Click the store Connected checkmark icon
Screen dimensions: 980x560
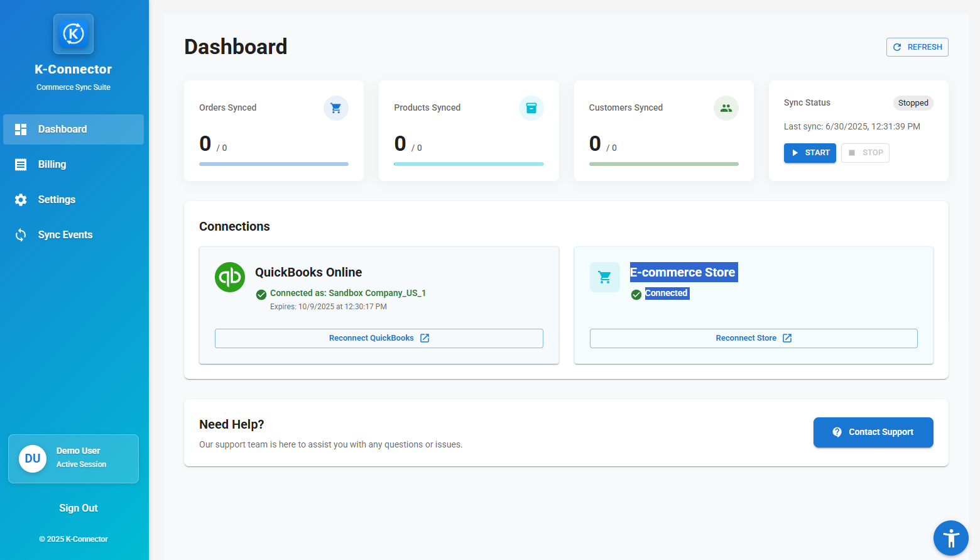(x=636, y=294)
